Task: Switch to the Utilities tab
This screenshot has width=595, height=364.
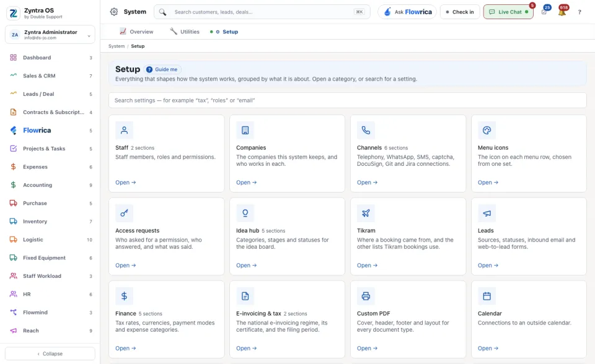Action: click(185, 32)
